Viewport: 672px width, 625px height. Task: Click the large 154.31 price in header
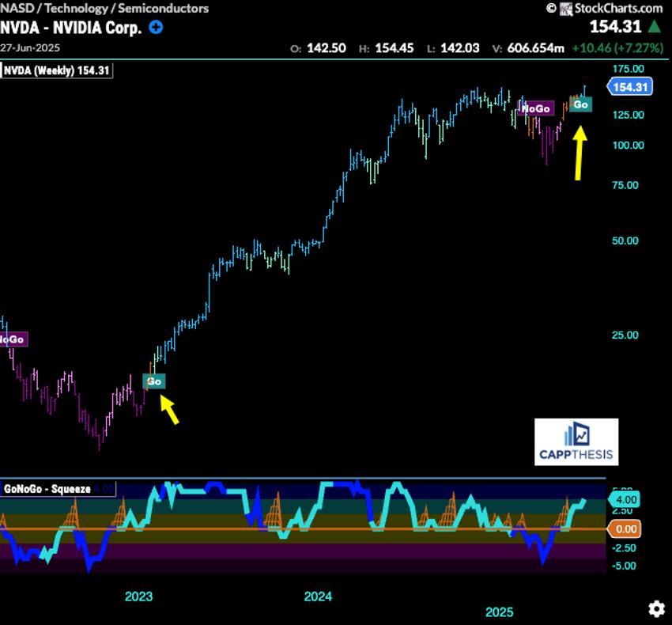point(615,27)
